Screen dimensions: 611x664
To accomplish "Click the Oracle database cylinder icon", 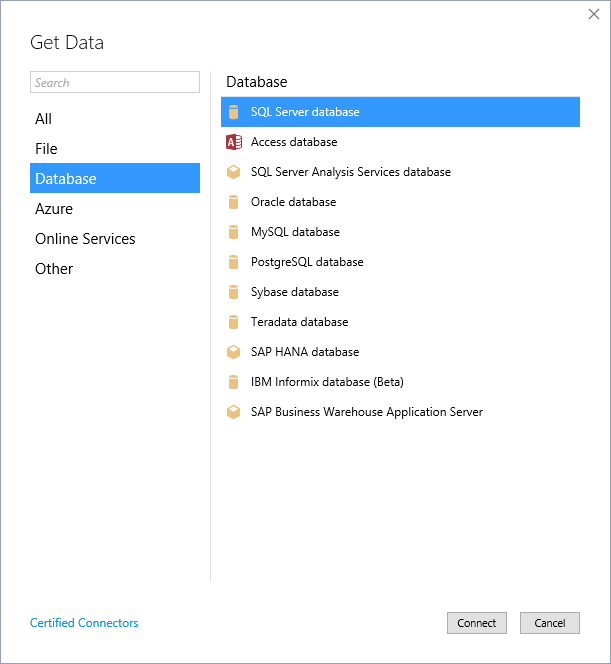I will point(233,202).
